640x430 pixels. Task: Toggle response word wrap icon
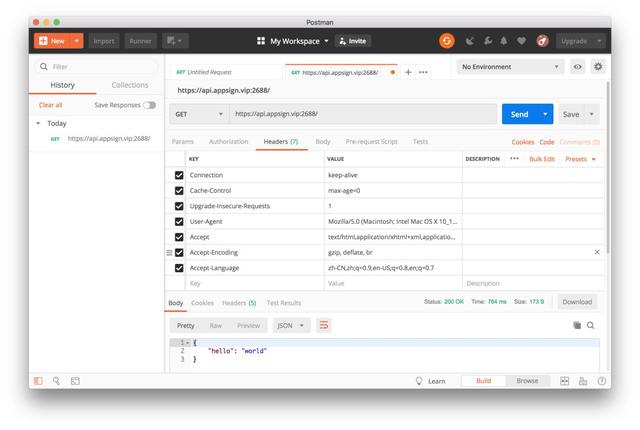tap(324, 325)
